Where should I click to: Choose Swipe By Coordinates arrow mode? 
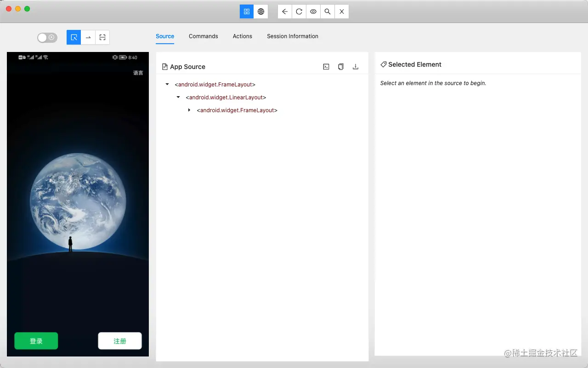pos(88,37)
